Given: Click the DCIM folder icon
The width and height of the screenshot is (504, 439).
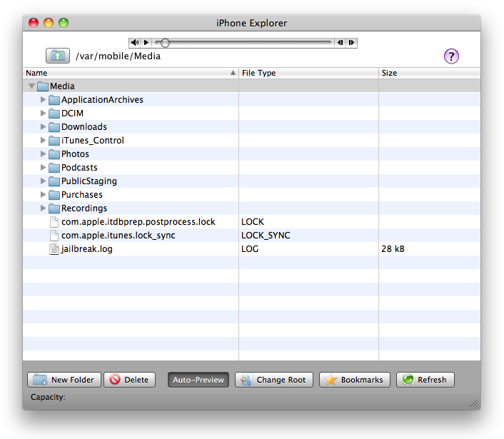Looking at the screenshot, I should tap(54, 113).
